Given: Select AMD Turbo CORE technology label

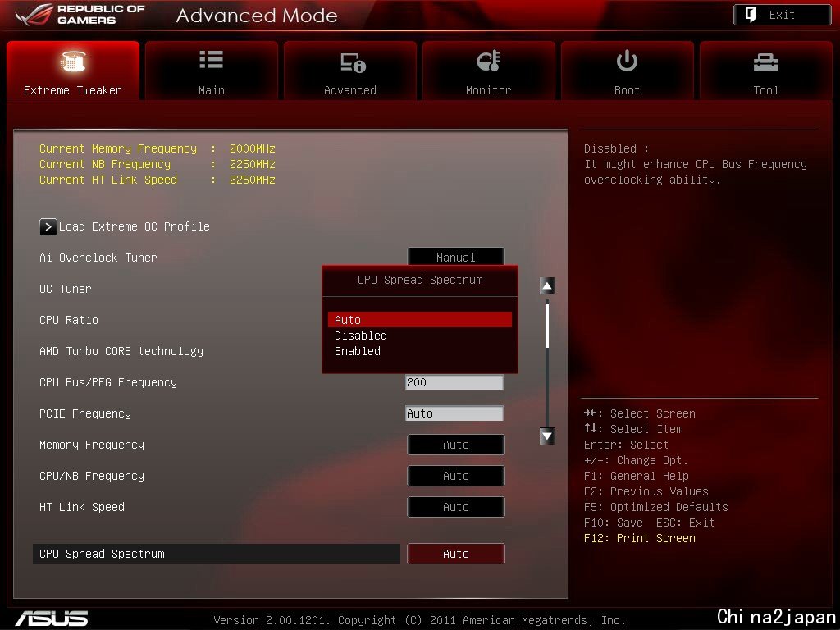Looking at the screenshot, I should [121, 351].
